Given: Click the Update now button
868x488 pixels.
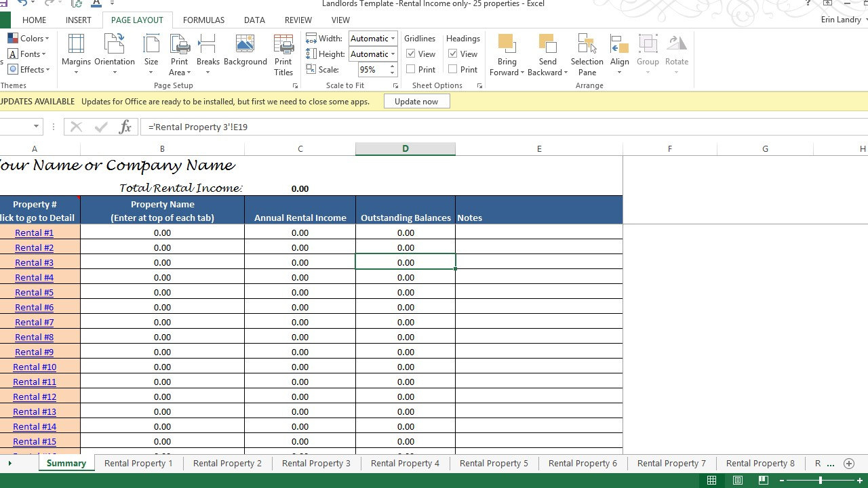Looking at the screenshot, I should (x=416, y=102).
